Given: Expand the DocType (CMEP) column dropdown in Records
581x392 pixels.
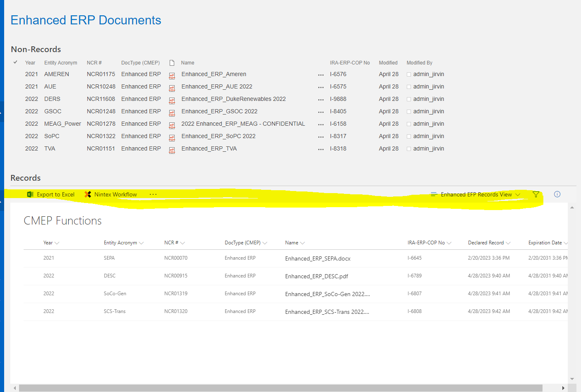Looking at the screenshot, I should [x=265, y=243].
